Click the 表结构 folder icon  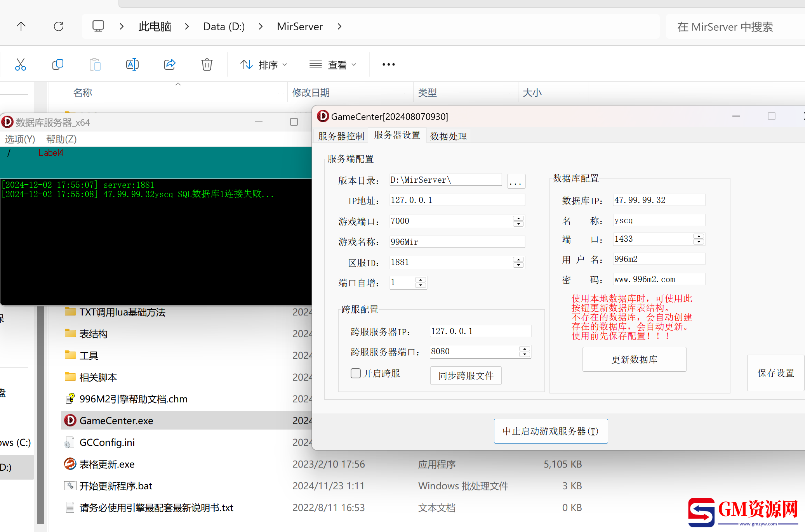click(x=70, y=333)
